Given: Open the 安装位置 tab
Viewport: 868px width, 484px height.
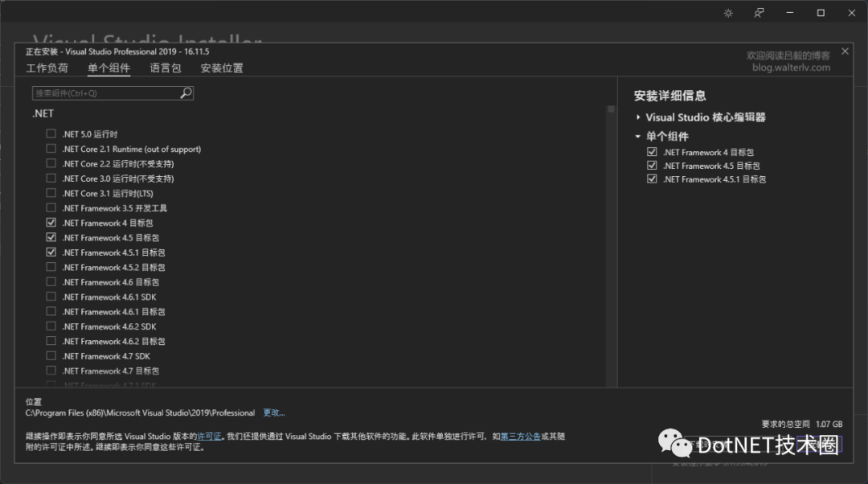Looking at the screenshot, I should coord(222,68).
